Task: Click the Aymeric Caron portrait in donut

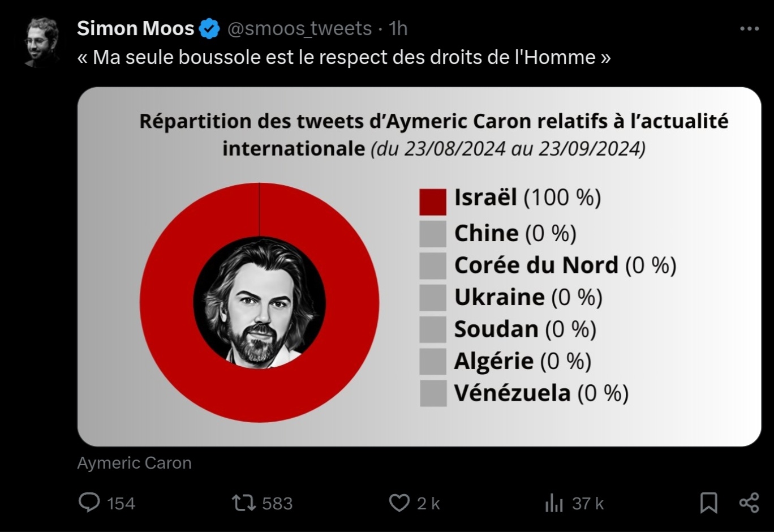Action: (260, 303)
